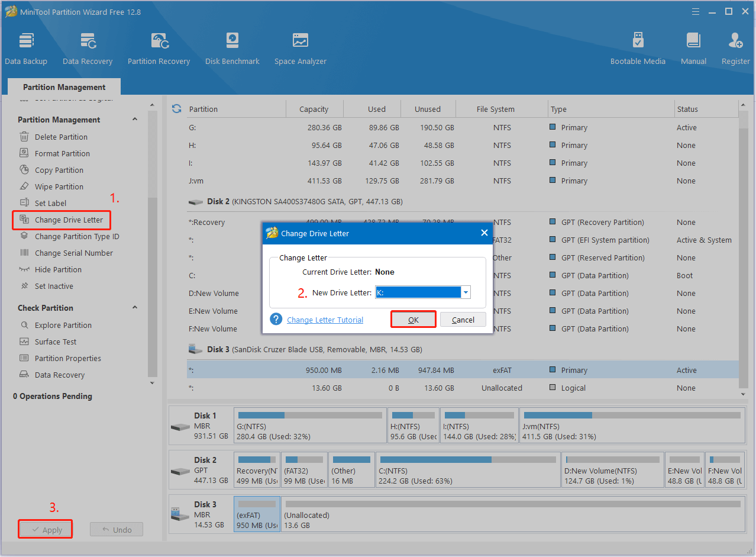
Task: Launch the Data Recovery tool
Action: click(88, 49)
